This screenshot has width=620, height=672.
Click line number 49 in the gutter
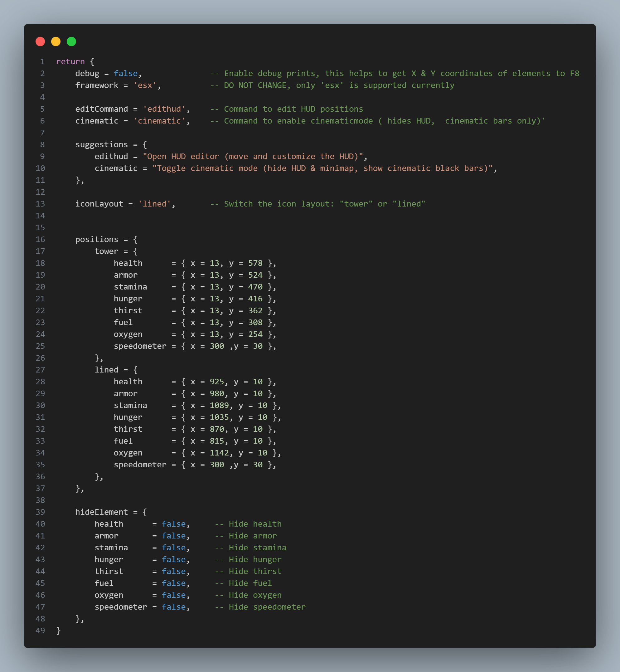coord(40,631)
